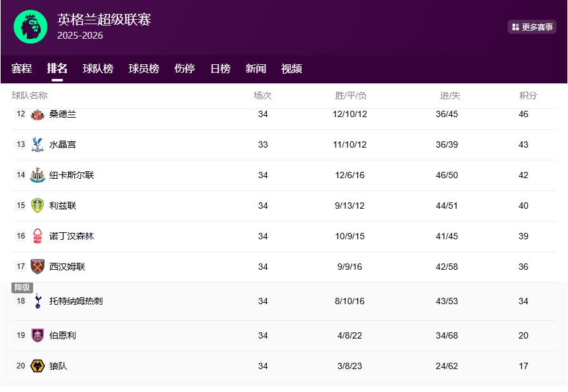Open the 球员榜 tab

pos(144,69)
